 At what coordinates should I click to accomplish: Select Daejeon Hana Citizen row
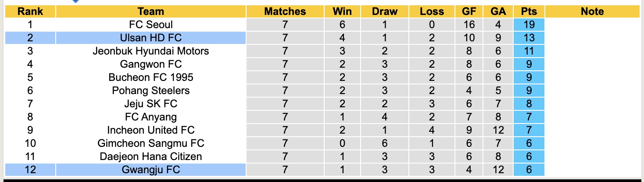[150, 157]
